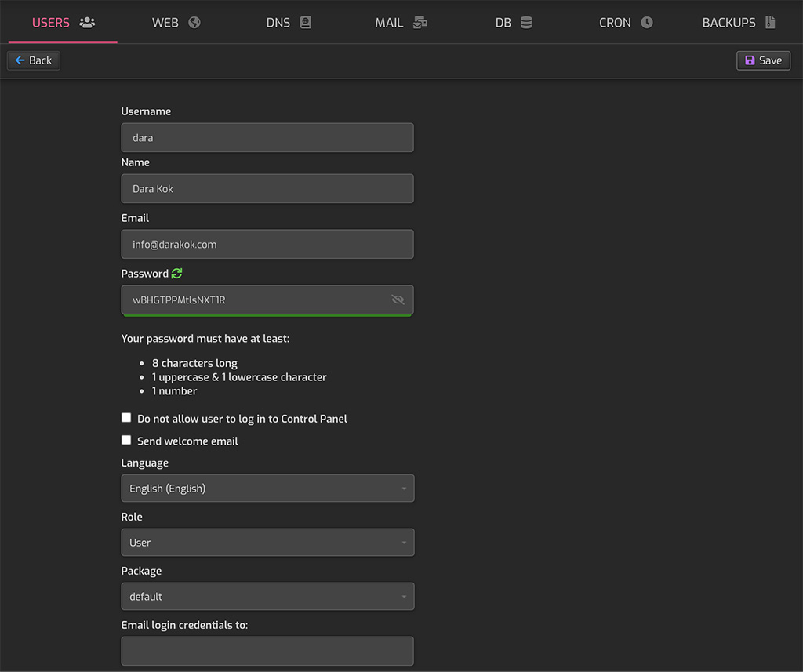Screen dimensions: 803x672
Task: Click the Username input field
Action: coord(267,137)
